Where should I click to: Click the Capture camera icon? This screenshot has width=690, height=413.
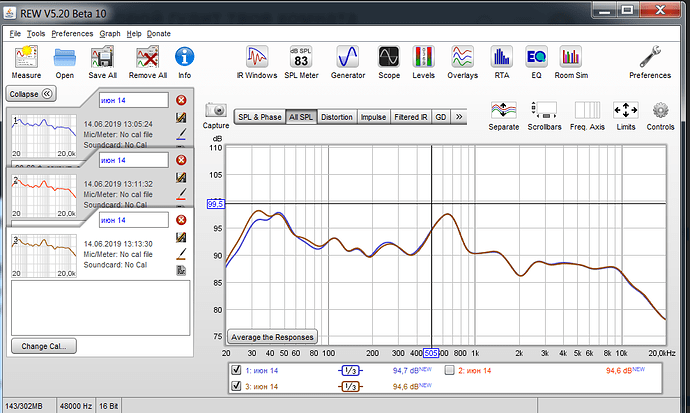215,113
